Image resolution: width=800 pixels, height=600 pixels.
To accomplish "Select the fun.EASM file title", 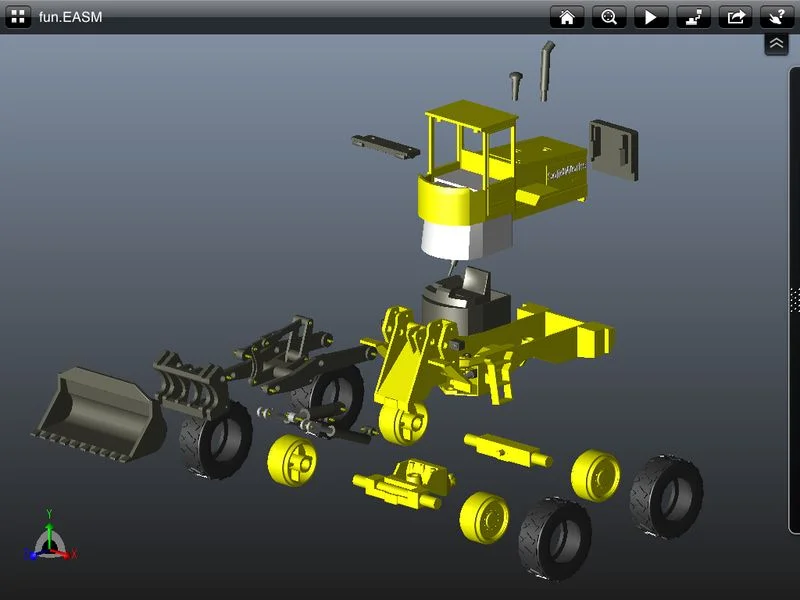I will [x=70, y=17].
